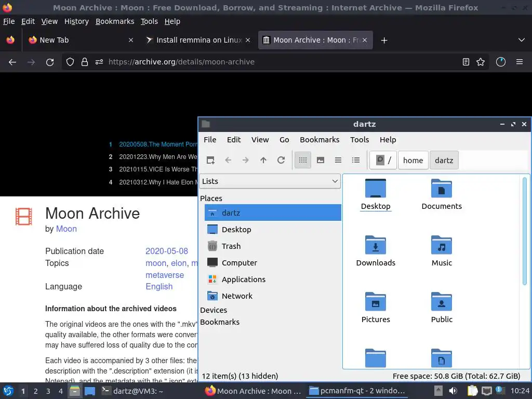Open Firefox Bookmarks menu

point(115,21)
